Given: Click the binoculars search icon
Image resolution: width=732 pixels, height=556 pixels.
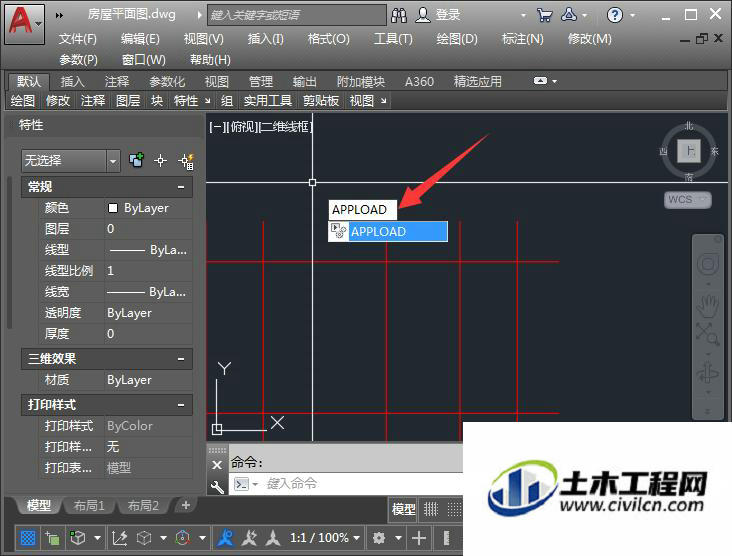Looking at the screenshot, I should 399,15.
